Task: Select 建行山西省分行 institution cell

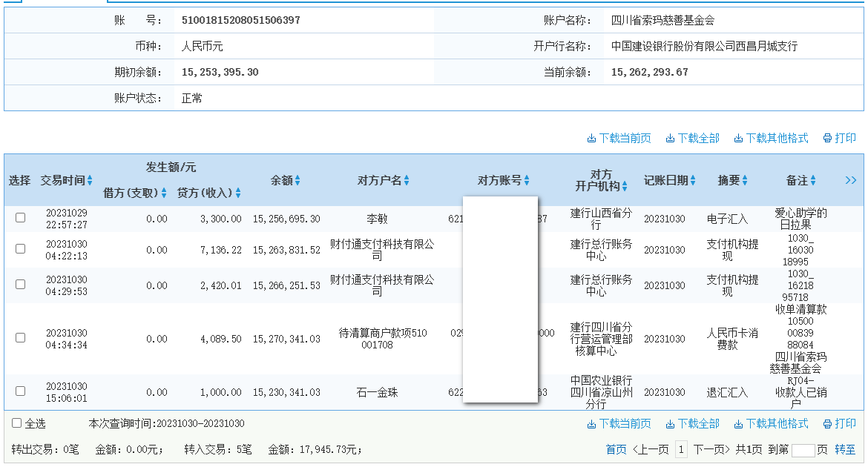Action: pos(601,219)
